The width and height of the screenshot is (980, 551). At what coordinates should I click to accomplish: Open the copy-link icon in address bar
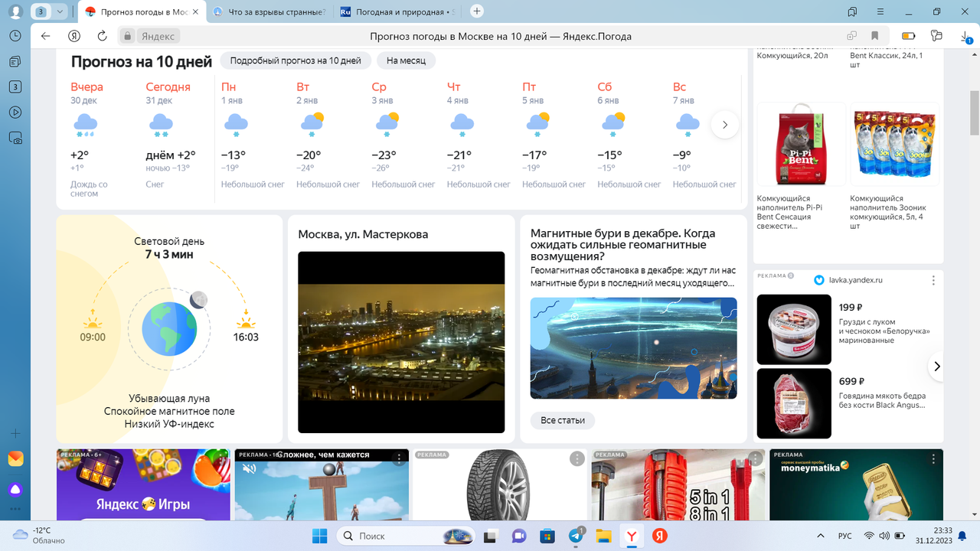click(851, 36)
